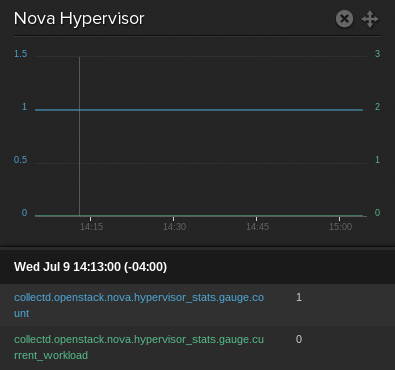Click the blue 1.5 left axis label
The width and height of the screenshot is (395, 370).
coord(20,54)
